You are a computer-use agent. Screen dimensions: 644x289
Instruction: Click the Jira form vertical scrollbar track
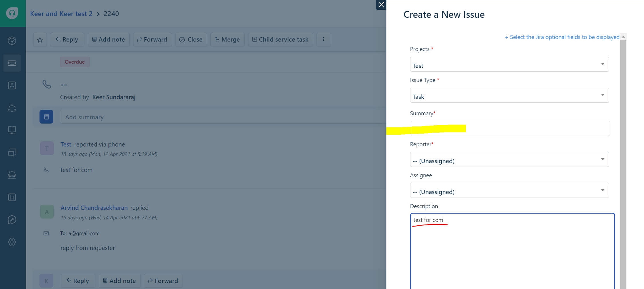(x=623, y=164)
